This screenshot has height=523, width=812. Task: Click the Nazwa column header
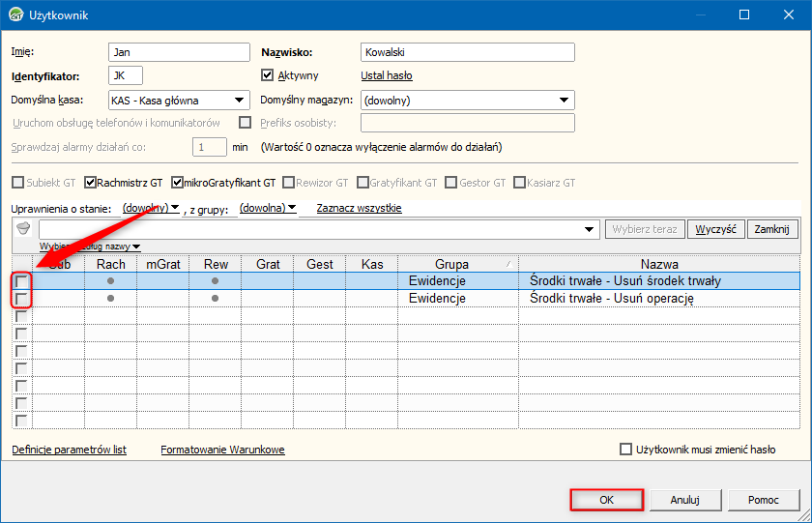tap(659, 264)
